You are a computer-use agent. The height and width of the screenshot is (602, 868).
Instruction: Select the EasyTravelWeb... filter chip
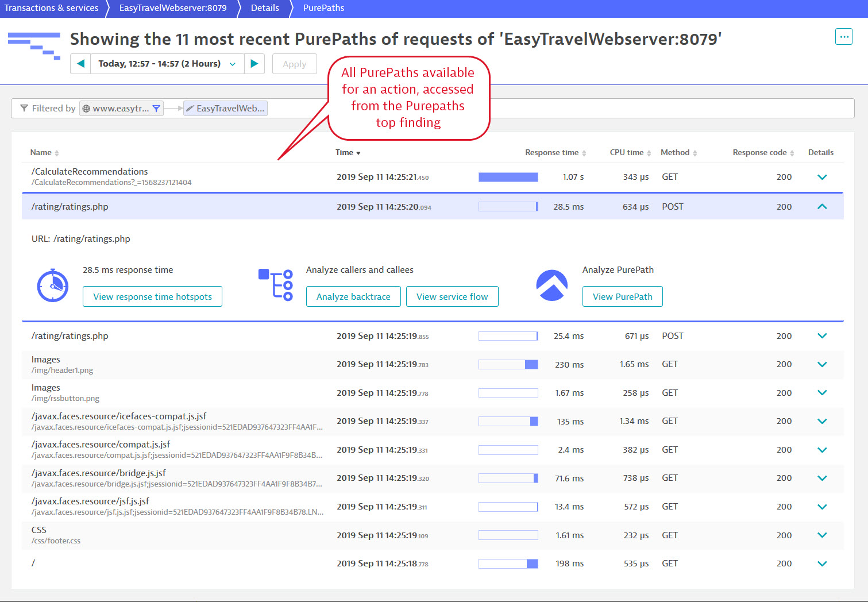[x=225, y=108]
